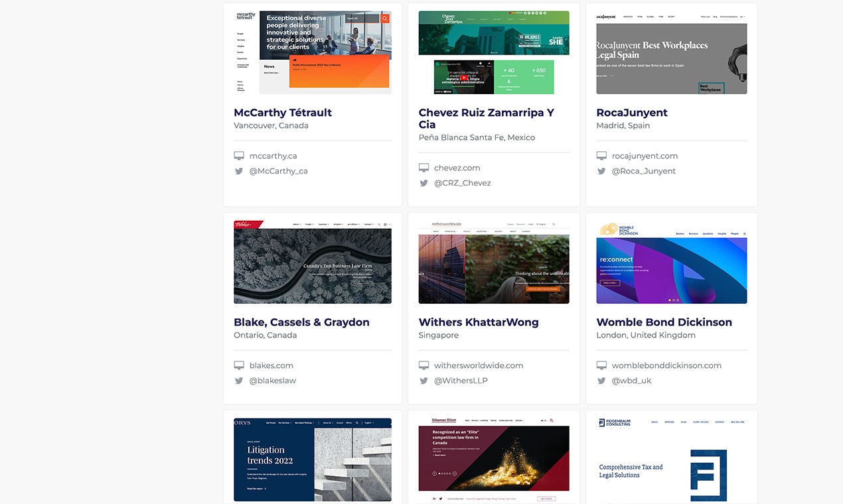The height and width of the screenshot is (504, 843).
Task: Click the Chevez Ruiz Zamarripa Y Cia title
Action: point(487,119)
